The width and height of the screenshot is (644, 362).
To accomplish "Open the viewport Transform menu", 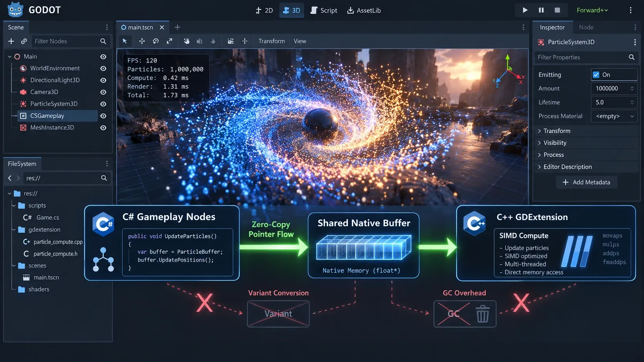I will coord(272,41).
